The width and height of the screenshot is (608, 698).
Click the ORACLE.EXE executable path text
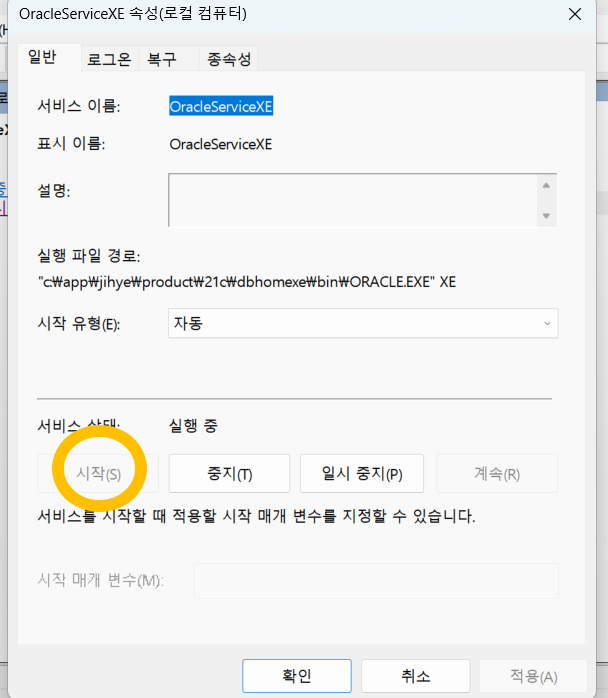tap(247, 282)
